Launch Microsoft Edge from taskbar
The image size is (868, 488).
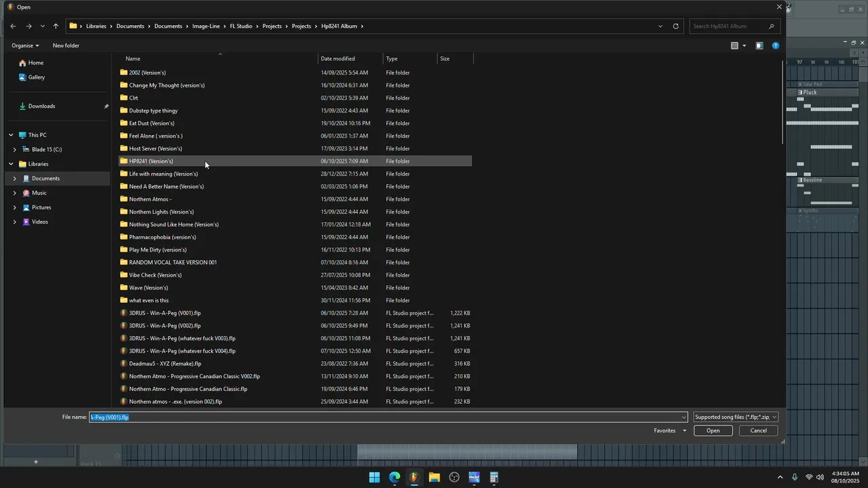click(x=395, y=478)
